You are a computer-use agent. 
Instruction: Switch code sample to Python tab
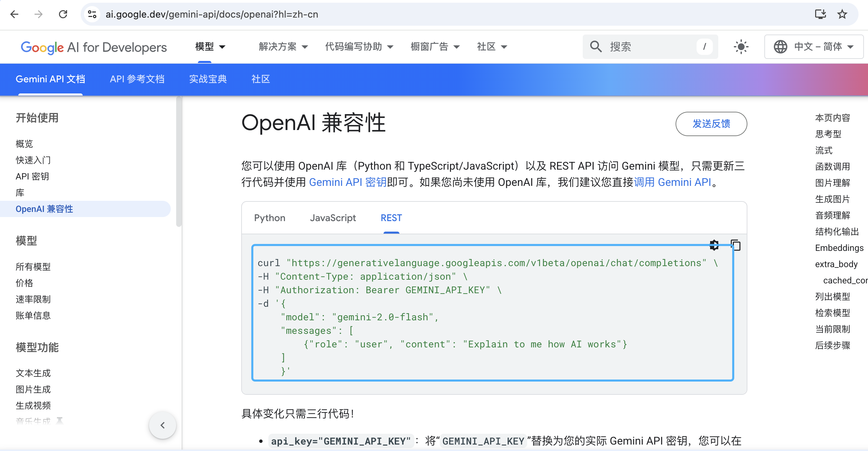click(x=270, y=218)
